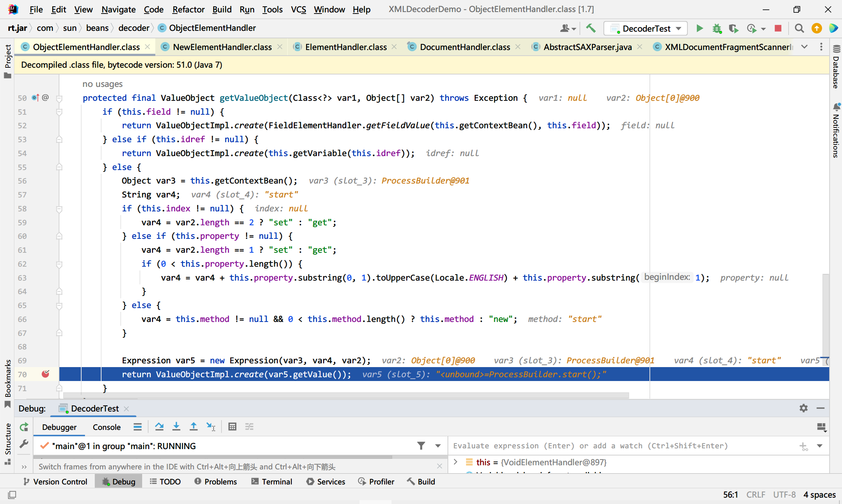Click the CRLF line separator indicator
The width and height of the screenshot is (842, 504).
pyautogui.click(x=756, y=495)
